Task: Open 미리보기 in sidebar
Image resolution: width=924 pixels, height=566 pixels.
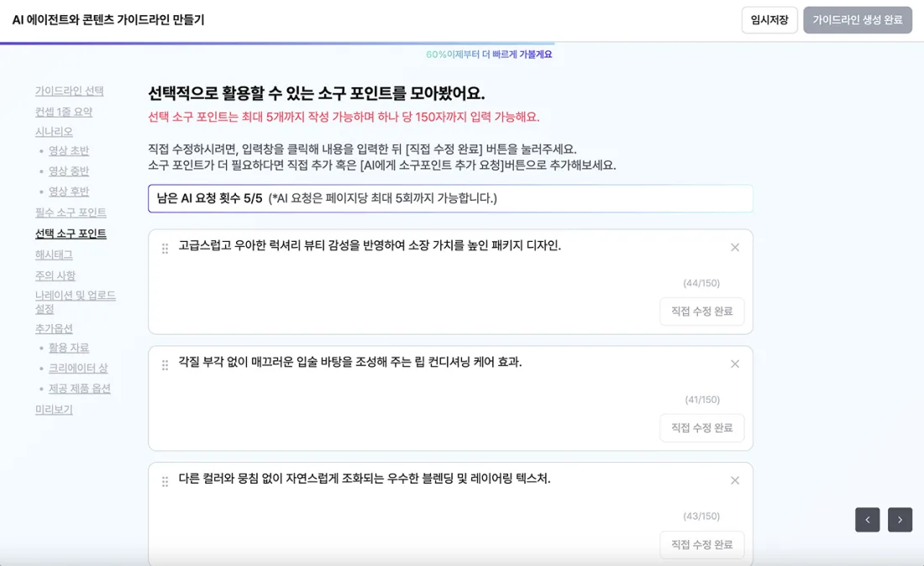Action: (x=54, y=410)
